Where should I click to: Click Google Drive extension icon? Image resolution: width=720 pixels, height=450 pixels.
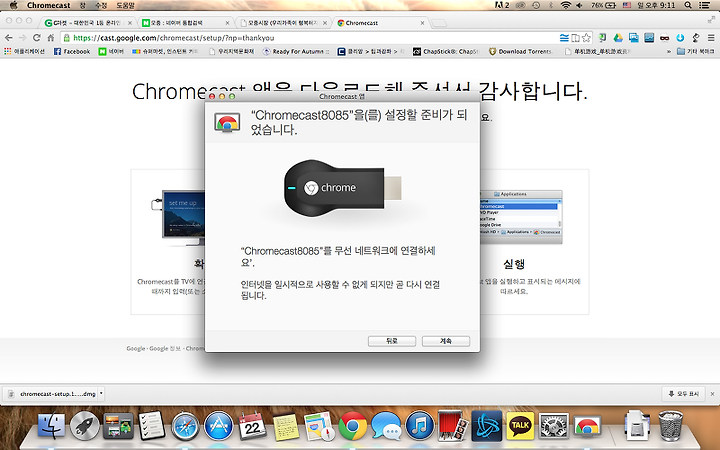coord(618,38)
